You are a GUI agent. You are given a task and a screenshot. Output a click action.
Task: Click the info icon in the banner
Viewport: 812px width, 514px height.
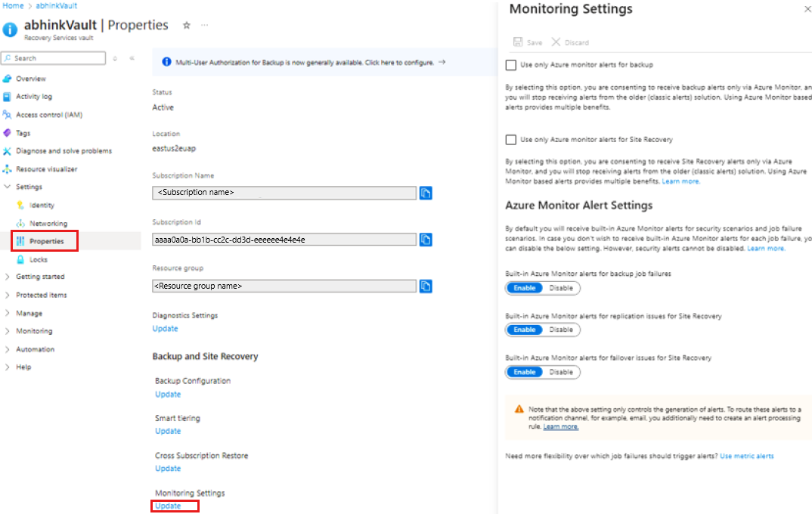tap(166, 62)
